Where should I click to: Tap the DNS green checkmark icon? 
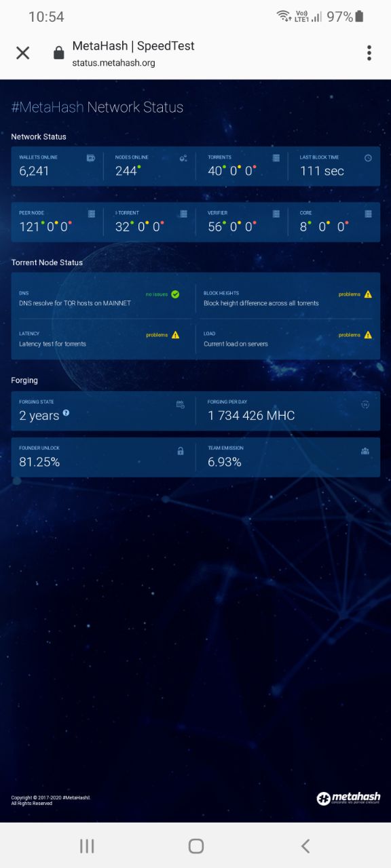click(x=175, y=294)
